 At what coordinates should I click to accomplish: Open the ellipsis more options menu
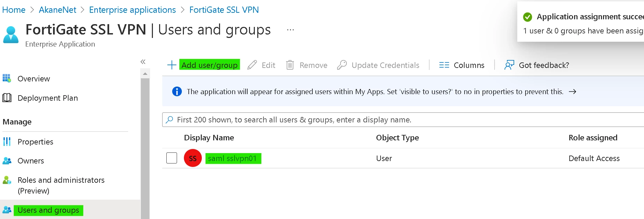(x=290, y=30)
